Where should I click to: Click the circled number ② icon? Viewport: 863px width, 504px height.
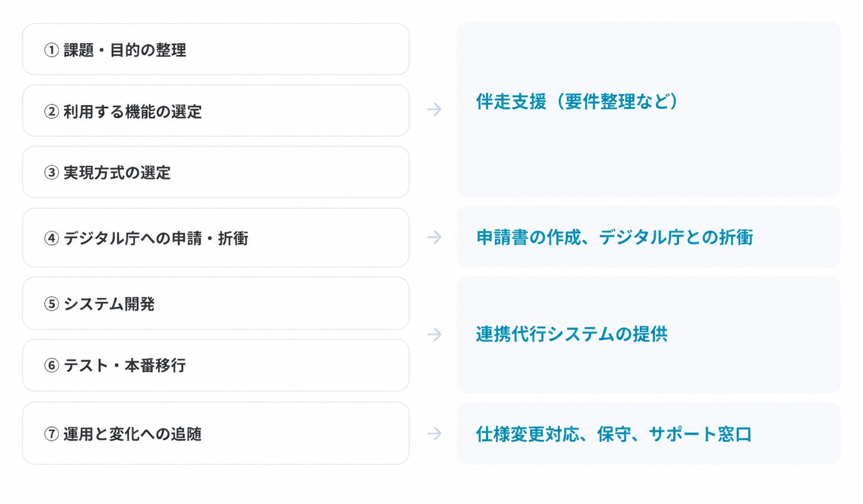pyautogui.click(x=51, y=111)
